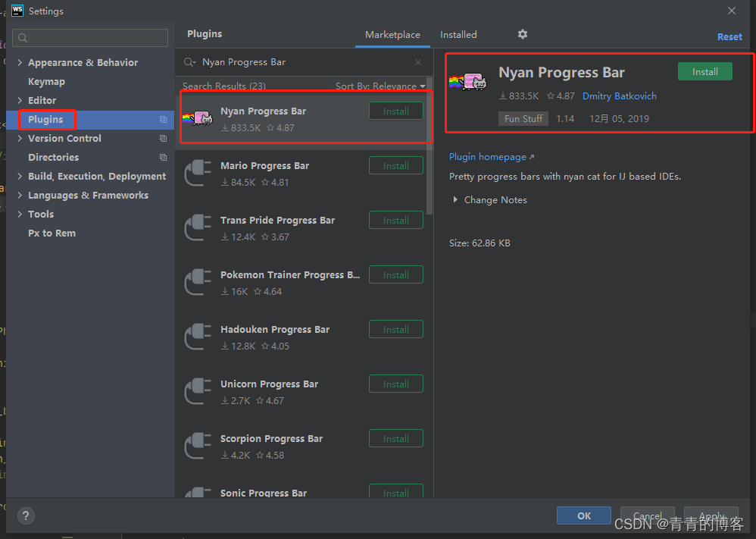The width and height of the screenshot is (756, 539).
Task: Click the WebStorm logo in title bar
Action: tap(17, 11)
